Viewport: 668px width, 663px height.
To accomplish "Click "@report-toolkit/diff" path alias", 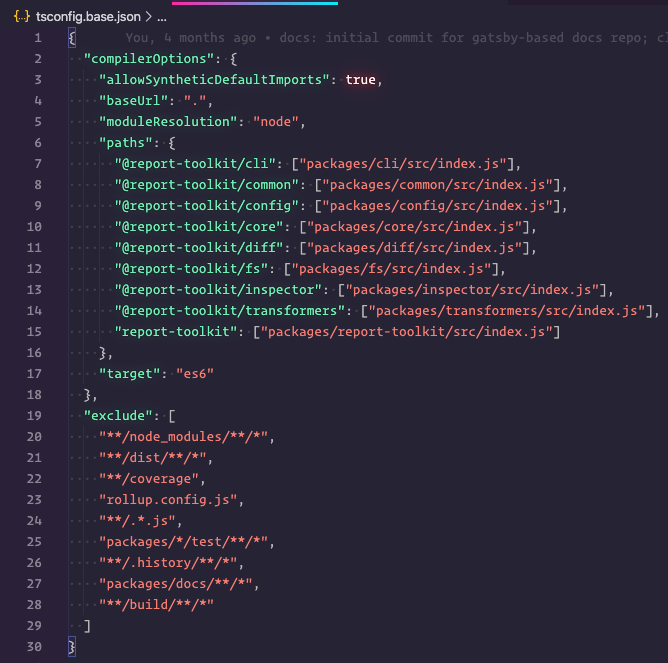I will (199, 248).
